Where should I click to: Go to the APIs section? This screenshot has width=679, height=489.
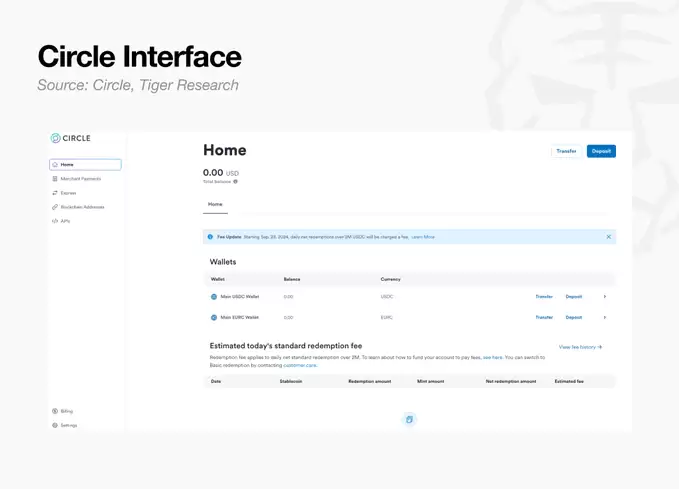61,221
